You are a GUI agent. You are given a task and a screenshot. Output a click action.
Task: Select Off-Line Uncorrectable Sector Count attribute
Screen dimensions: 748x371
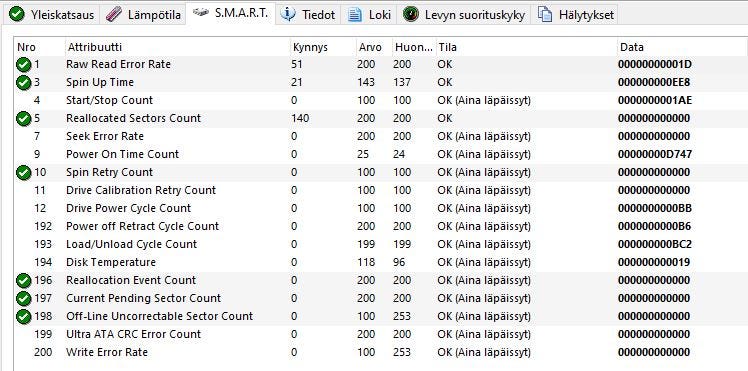coord(159,316)
